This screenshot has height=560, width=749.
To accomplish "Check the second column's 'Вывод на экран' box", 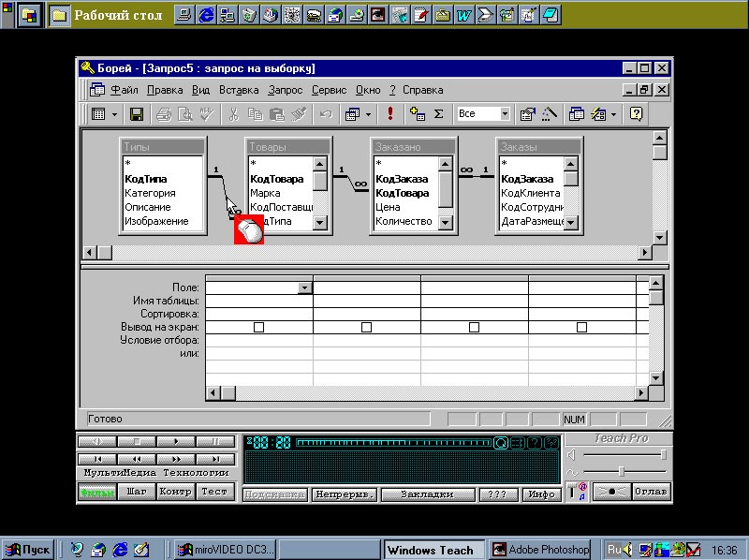I will pyautogui.click(x=367, y=327).
